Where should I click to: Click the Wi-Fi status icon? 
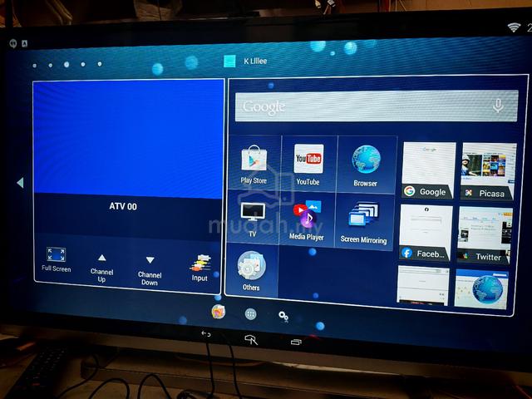pyautogui.click(x=514, y=27)
